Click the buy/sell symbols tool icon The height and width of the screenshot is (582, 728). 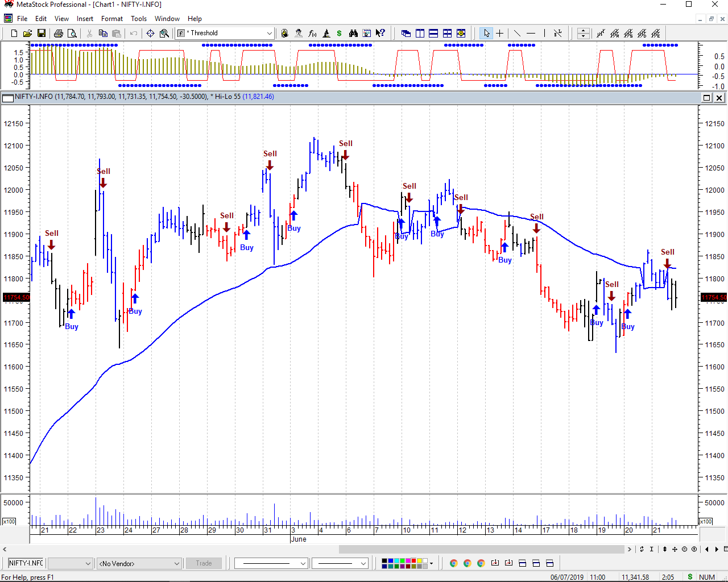coord(558,34)
